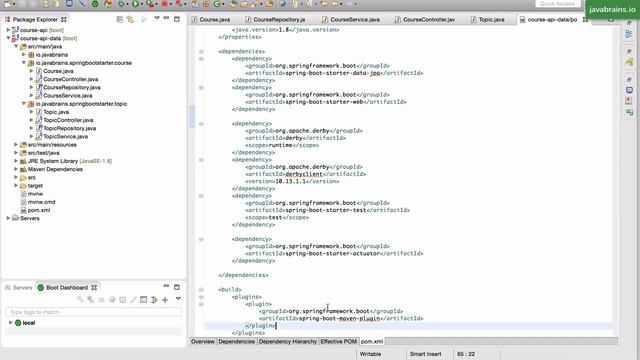Click the red stop icon in top toolbar
This screenshot has width=640, height=360.
(x=164, y=4)
